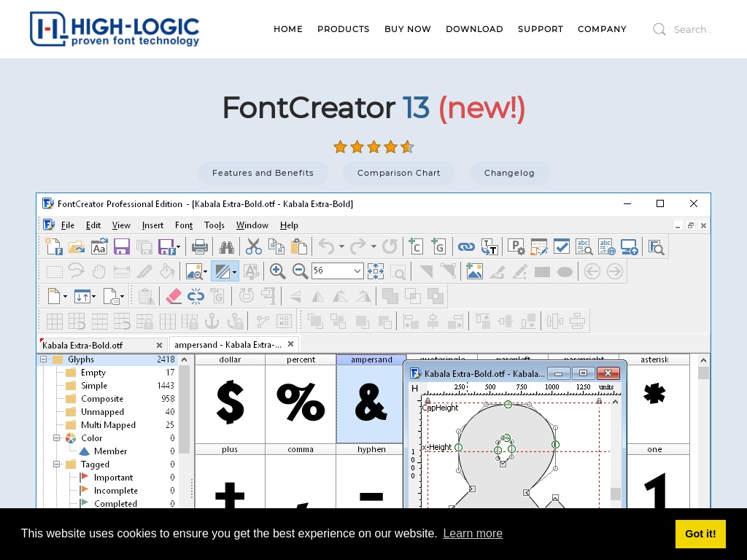
Task: Toggle the right bearing lock in glyph editor
Action: (599, 401)
